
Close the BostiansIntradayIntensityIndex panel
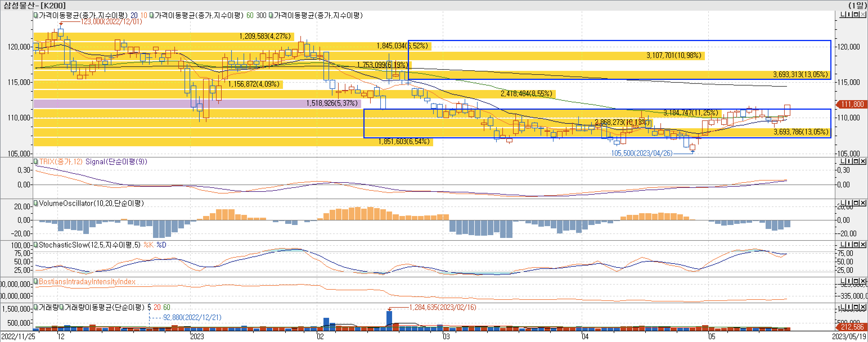coord(863,281)
